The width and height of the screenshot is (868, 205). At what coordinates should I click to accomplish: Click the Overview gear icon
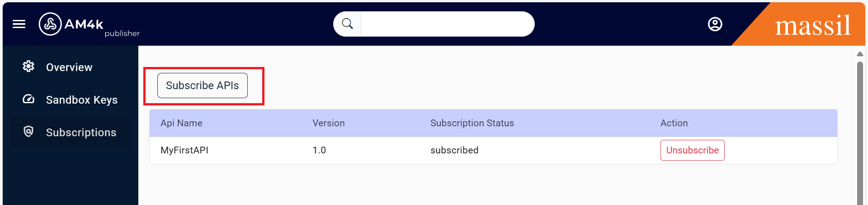tap(28, 67)
